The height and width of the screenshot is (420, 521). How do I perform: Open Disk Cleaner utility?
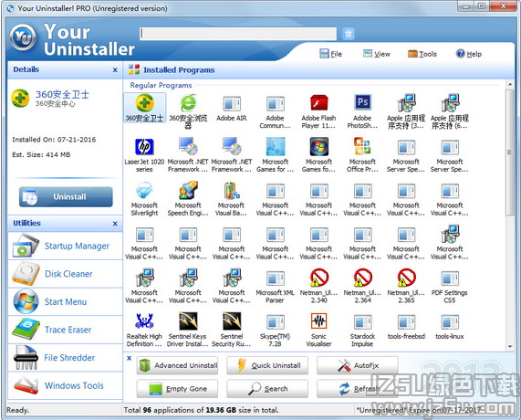(65, 274)
